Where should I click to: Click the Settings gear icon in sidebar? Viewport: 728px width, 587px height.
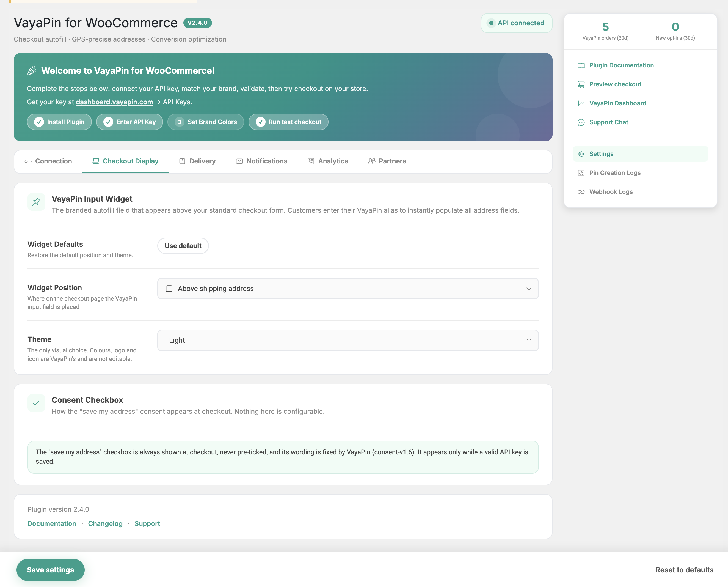click(581, 154)
